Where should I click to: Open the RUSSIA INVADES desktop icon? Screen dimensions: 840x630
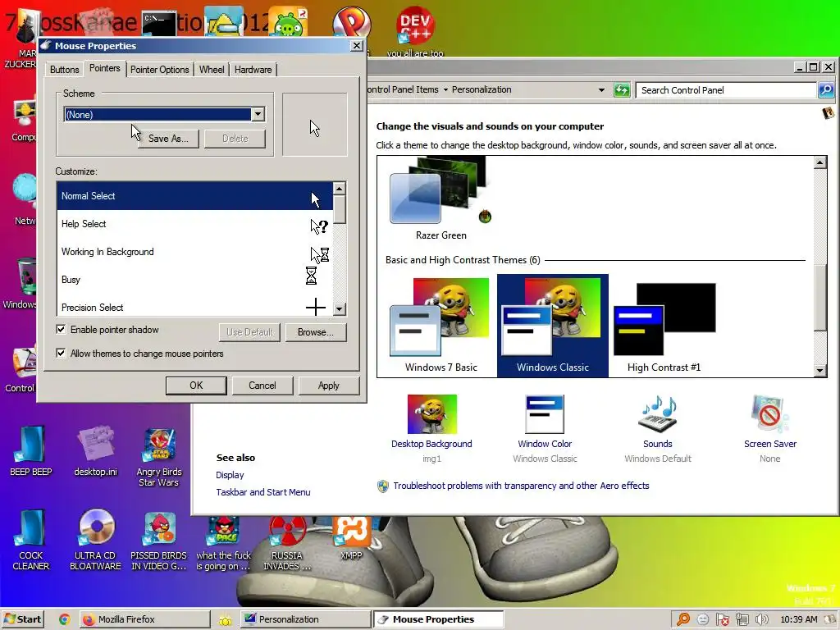point(286,544)
